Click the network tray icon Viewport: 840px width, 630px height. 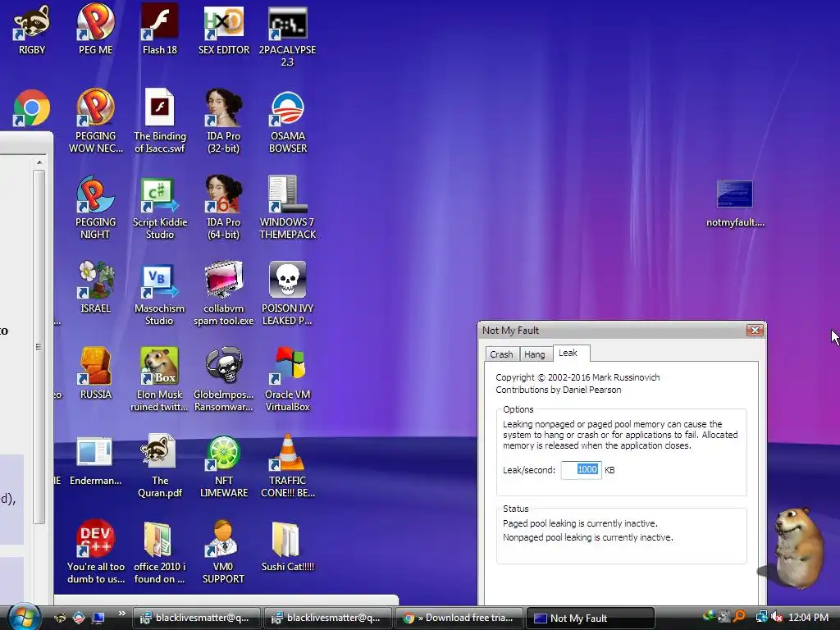761,617
